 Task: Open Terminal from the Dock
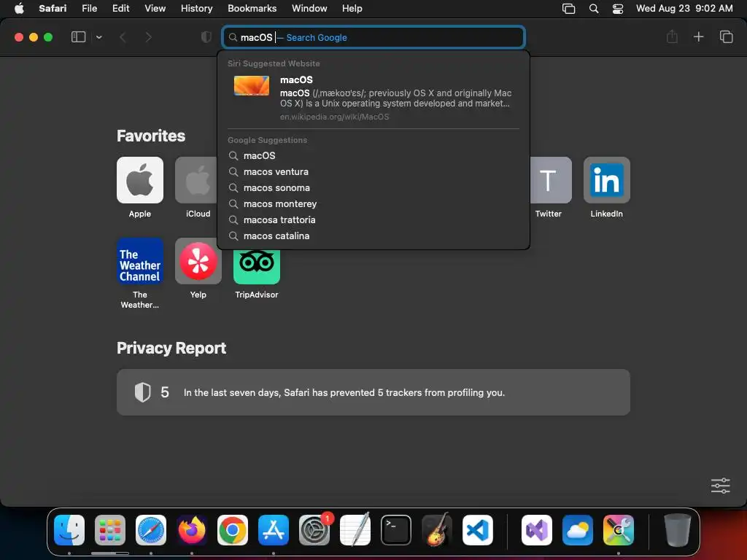pyautogui.click(x=396, y=530)
